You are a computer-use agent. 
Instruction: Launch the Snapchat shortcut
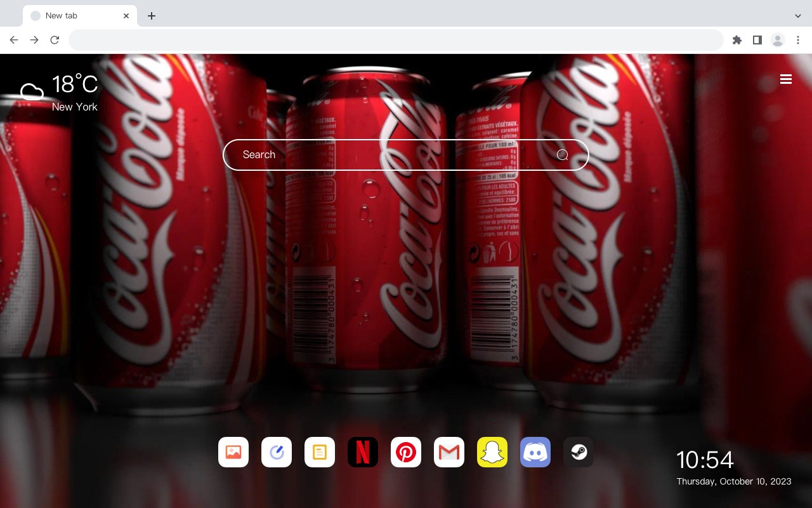tap(492, 452)
